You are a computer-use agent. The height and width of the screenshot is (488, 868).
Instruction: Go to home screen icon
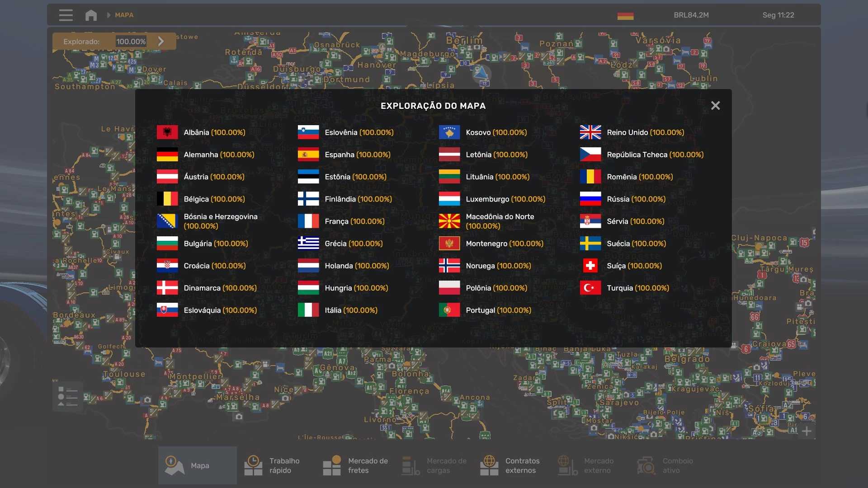click(91, 15)
